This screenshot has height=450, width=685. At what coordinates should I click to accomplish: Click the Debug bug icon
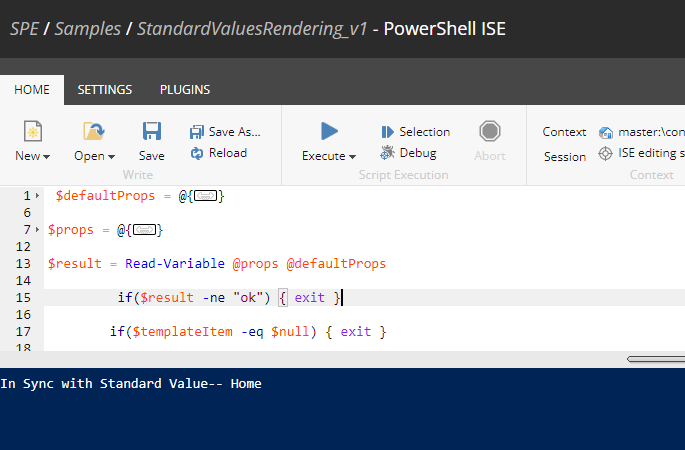pyautogui.click(x=387, y=152)
